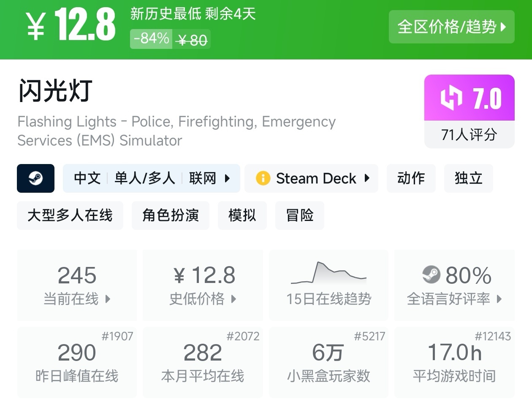Open the 15-day online trend chart

tap(328, 285)
